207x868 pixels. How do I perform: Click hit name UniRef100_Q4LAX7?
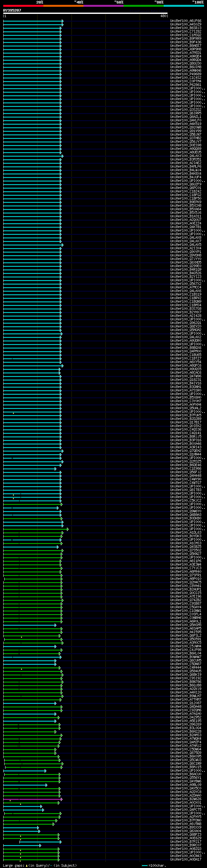(x=186, y=241)
